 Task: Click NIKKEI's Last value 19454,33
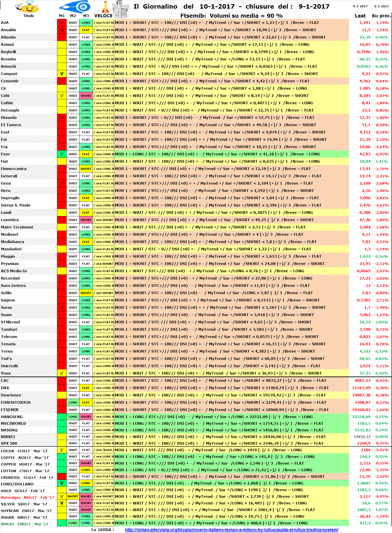pos(362,437)
